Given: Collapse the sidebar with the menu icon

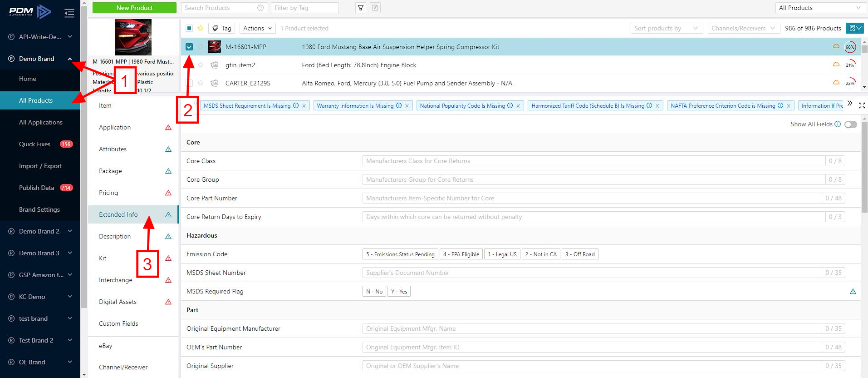Looking at the screenshot, I should (69, 13).
